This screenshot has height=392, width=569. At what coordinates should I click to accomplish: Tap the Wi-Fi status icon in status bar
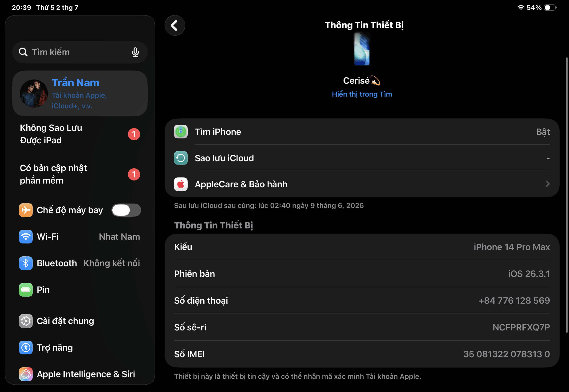(x=521, y=7)
